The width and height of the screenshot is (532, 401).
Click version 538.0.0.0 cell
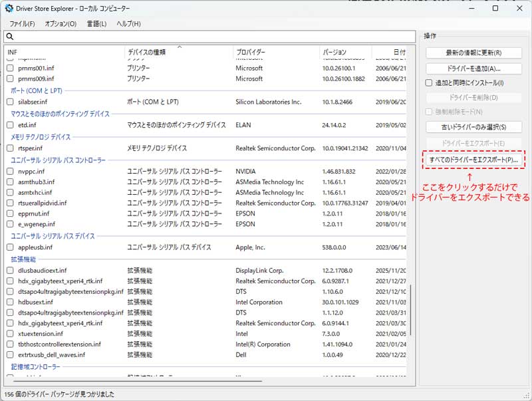[334, 247]
